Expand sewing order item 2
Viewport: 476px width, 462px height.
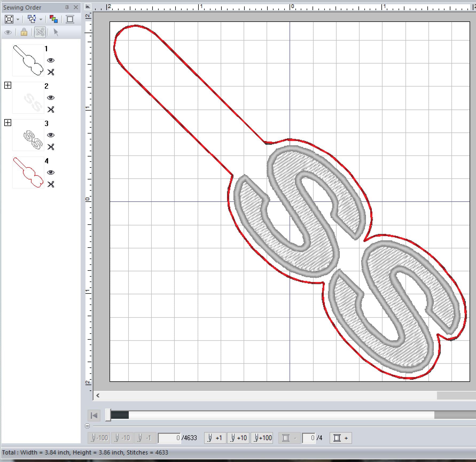[x=8, y=85]
